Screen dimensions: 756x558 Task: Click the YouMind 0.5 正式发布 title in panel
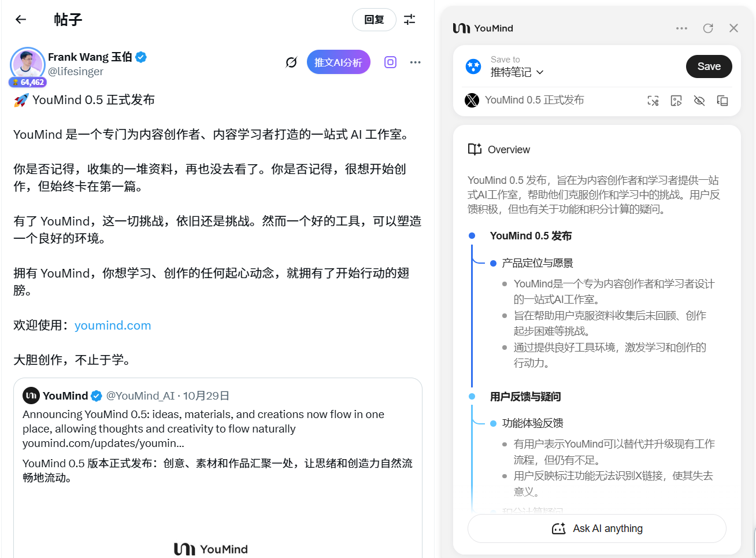[535, 100]
